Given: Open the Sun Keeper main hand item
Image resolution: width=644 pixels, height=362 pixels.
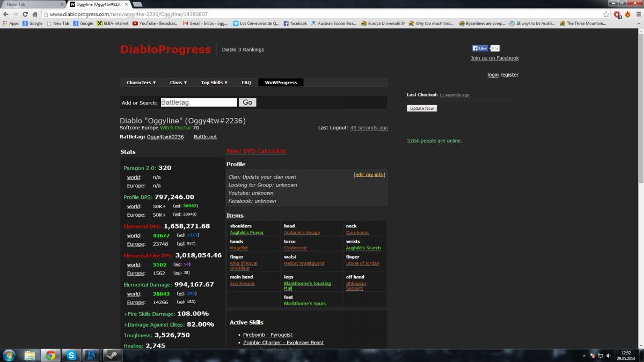Looking at the screenshot, I should point(242,284).
